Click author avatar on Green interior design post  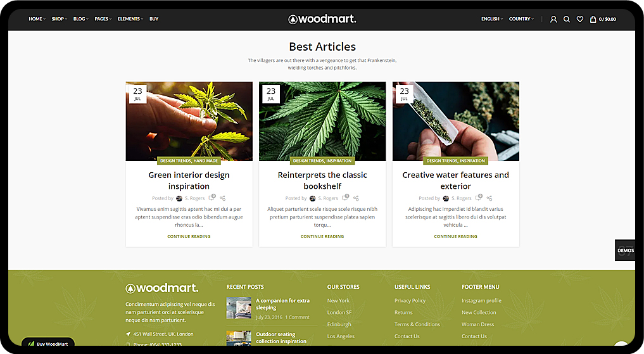(179, 198)
